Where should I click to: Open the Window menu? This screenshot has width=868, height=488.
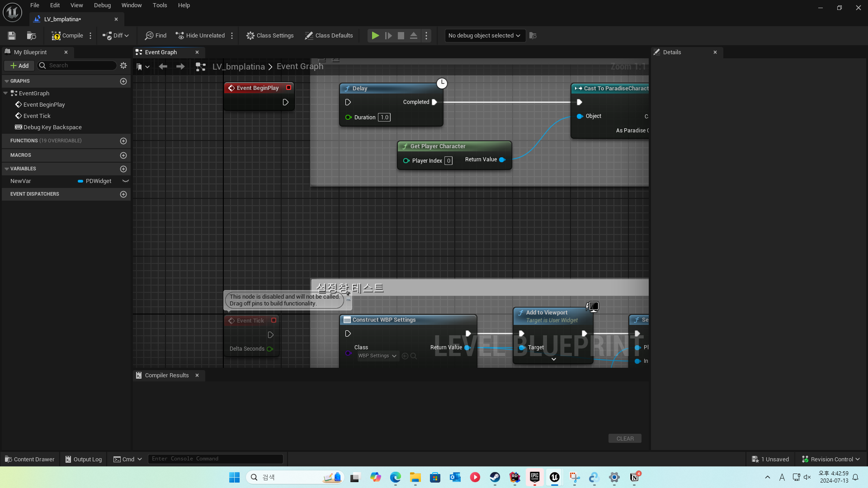pyautogui.click(x=132, y=5)
